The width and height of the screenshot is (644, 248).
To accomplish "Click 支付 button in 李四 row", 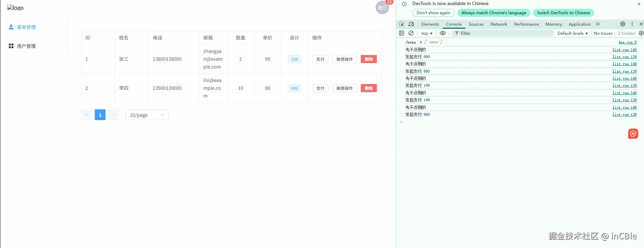I will click(320, 88).
